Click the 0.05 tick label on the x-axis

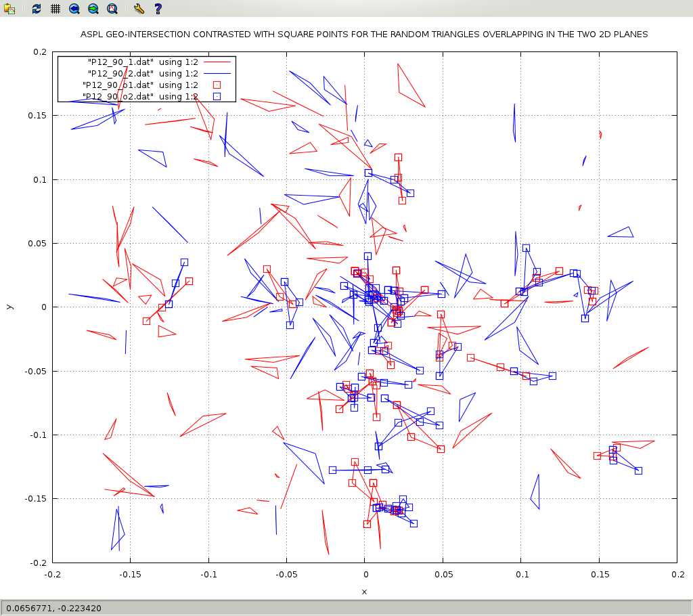(x=443, y=574)
